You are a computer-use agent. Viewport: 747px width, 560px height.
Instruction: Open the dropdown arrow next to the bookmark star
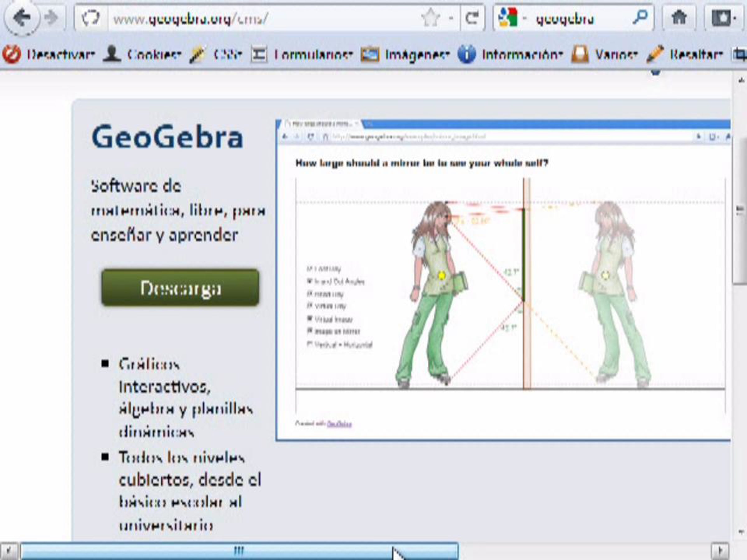451,18
